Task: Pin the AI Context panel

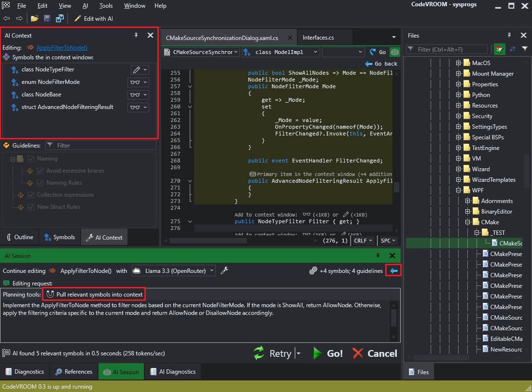Action: pyautogui.click(x=136, y=35)
